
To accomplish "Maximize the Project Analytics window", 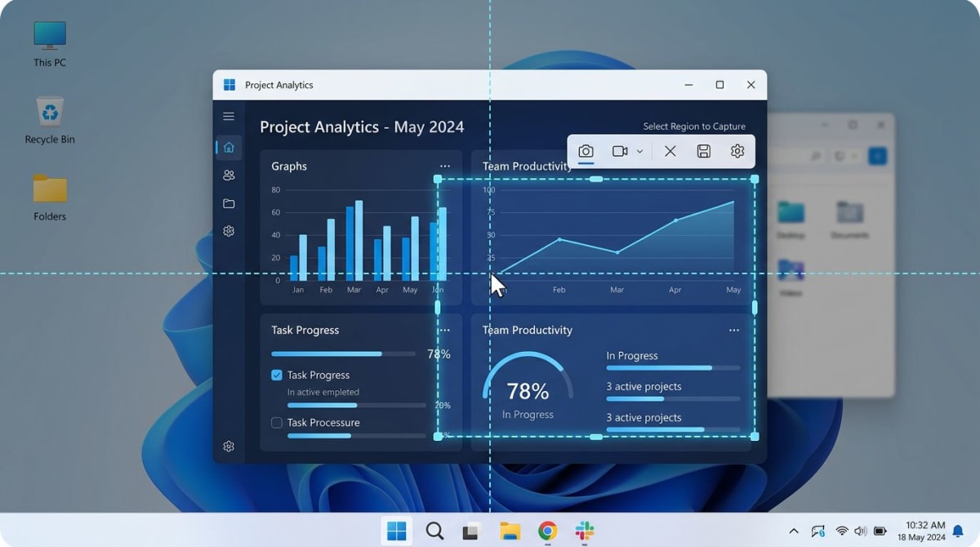I will pos(719,85).
